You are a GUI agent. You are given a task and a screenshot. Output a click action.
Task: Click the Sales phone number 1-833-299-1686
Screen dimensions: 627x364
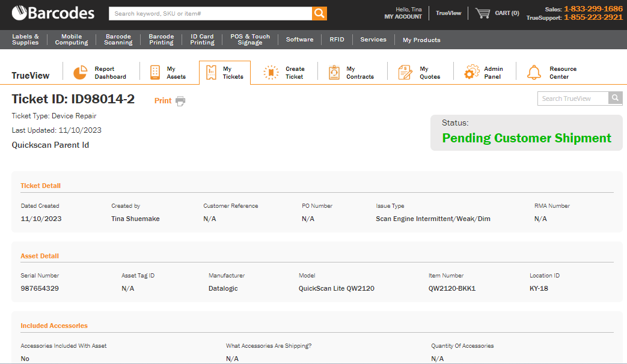(593, 9)
